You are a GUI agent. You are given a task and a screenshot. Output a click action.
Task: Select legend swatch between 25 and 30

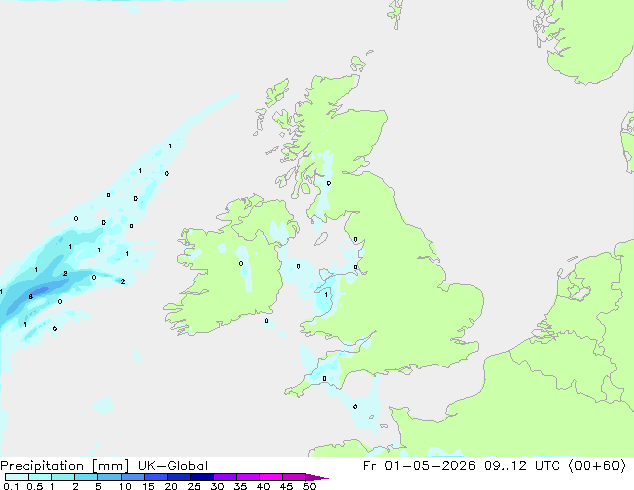tap(202, 477)
